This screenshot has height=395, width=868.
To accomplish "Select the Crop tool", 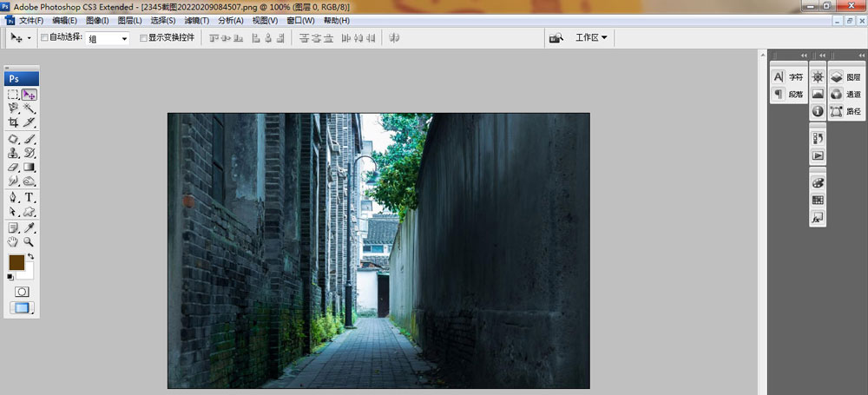I will coord(14,122).
